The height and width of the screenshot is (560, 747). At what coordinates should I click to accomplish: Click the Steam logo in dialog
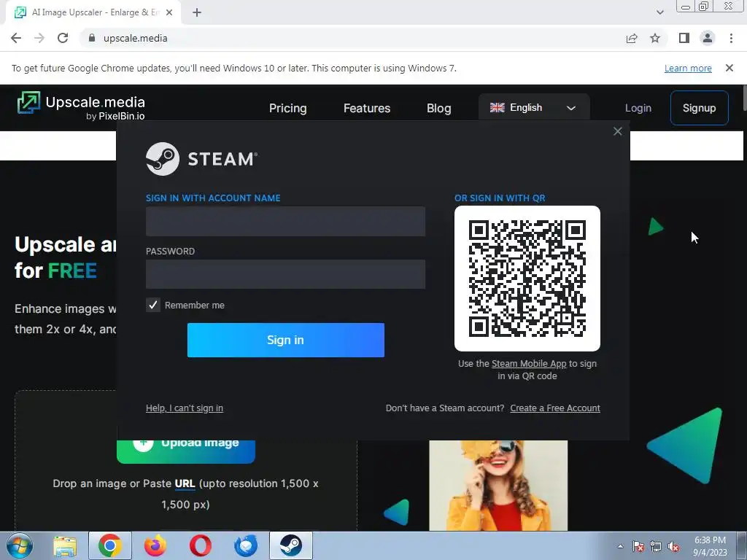201,158
